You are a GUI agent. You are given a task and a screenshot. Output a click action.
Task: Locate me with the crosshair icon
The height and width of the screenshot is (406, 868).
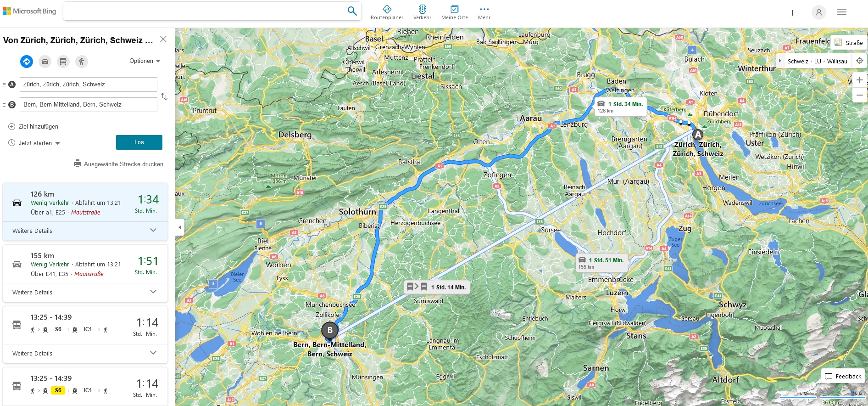coord(860,61)
